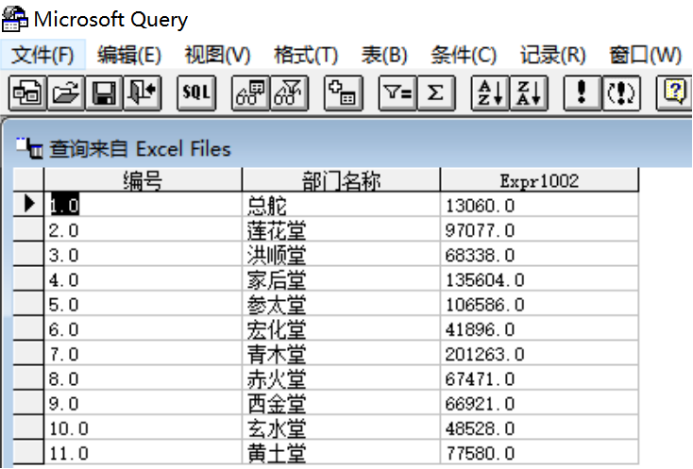
Task: Click the cell 宏化堂
Action: coord(341,328)
